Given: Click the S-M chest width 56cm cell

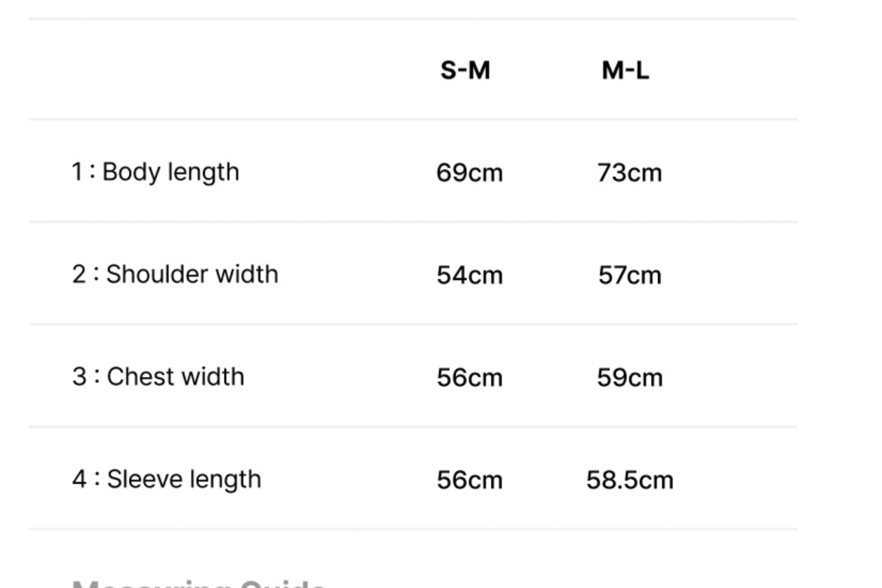Looking at the screenshot, I should (x=469, y=378).
